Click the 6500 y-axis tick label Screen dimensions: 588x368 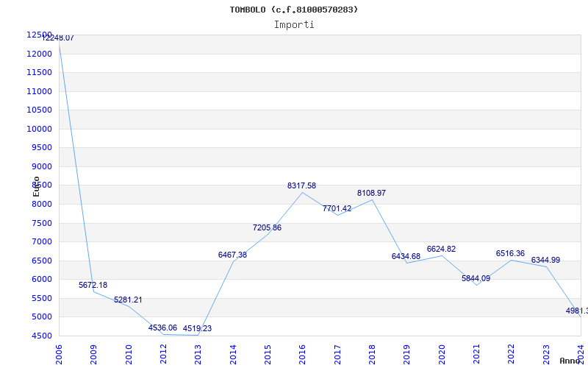(x=42, y=261)
